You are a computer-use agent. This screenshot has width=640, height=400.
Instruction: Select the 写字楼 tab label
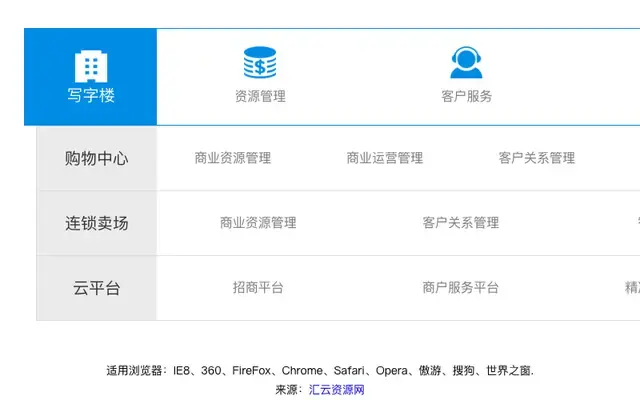coord(91,96)
